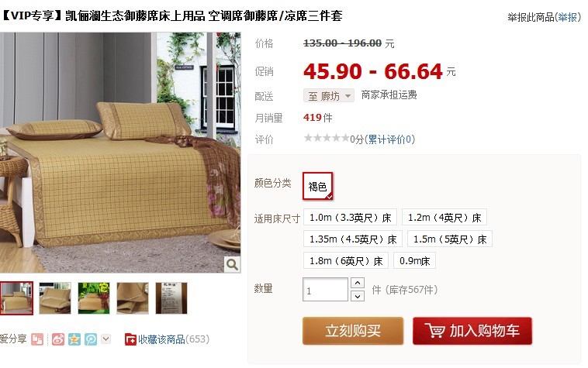The height and width of the screenshot is (368, 588).
Task: Share via the Sina Weibo icon
Action: point(58,339)
